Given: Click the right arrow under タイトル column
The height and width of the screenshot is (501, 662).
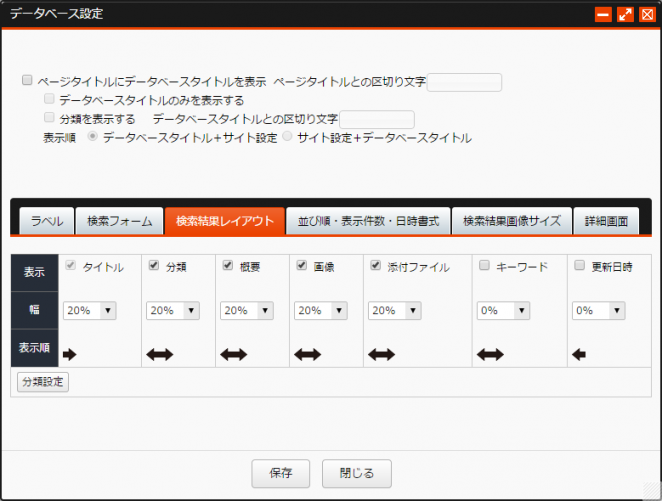Looking at the screenshot, I should 70,355.
